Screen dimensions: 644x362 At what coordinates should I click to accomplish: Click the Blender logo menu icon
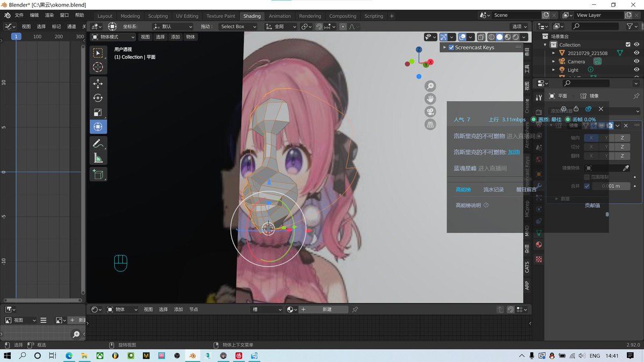[x=7, y=15]
